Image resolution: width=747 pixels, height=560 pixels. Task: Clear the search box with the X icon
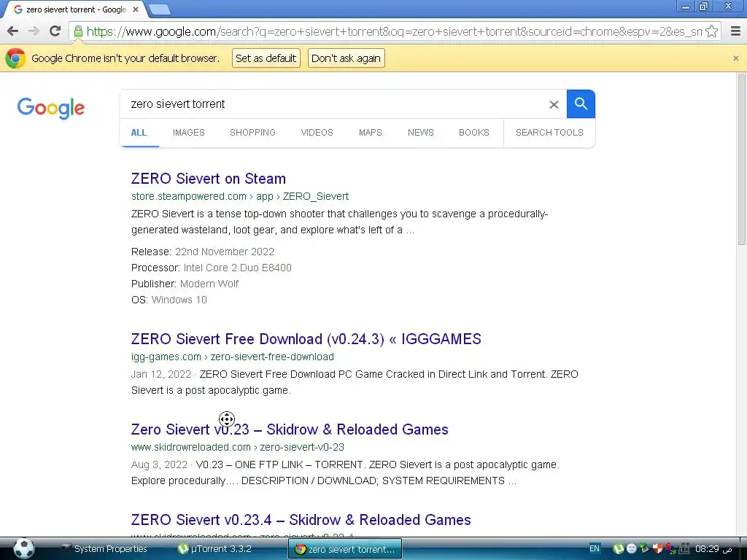coord(554,104)
